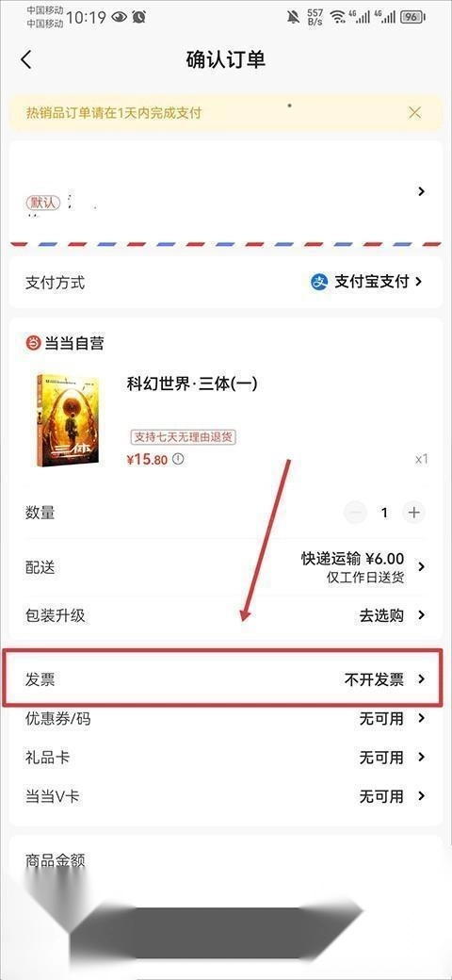Increase quantity with the plus button
452x980 pixels.
(413, 513)
